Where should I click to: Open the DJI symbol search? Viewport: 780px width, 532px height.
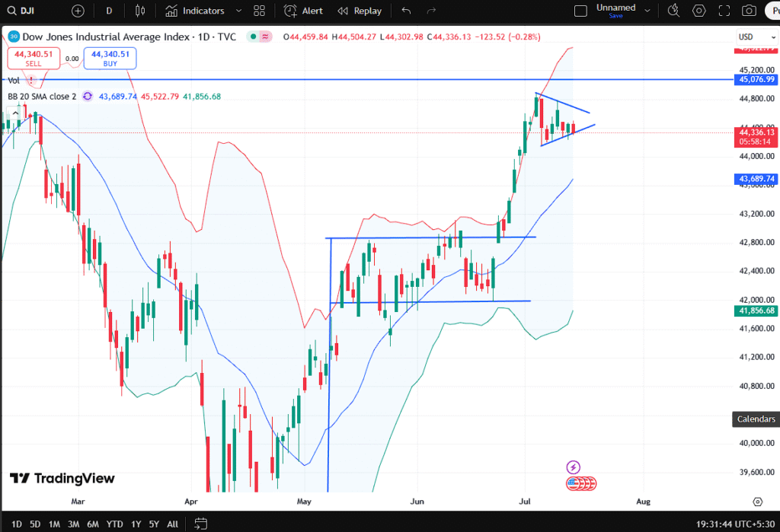point(21,11)
